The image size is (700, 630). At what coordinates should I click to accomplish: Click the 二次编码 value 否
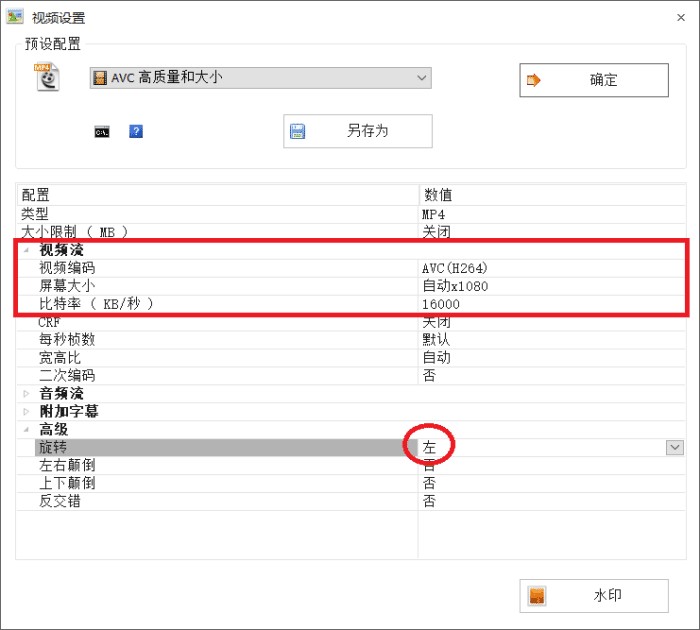pos(429,376)
